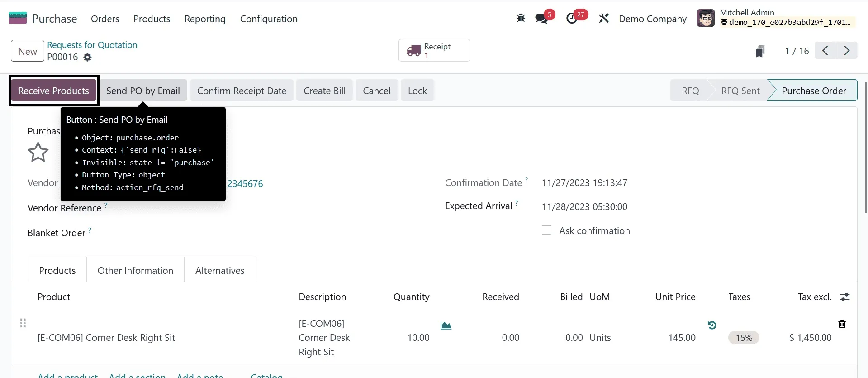Open the conversations chat icon
The height and width of the screenshot is (378, 868).
point(541,19)
